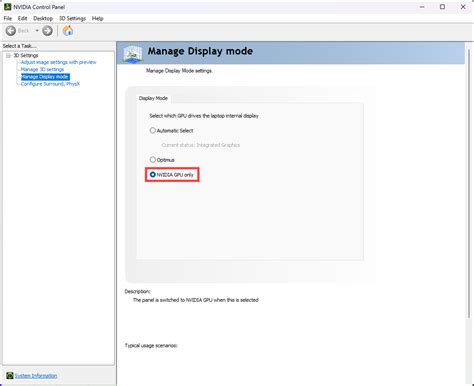Select the Optimus radio button
The width and height of the screenshot is (474, 386).
click(153, 160)
